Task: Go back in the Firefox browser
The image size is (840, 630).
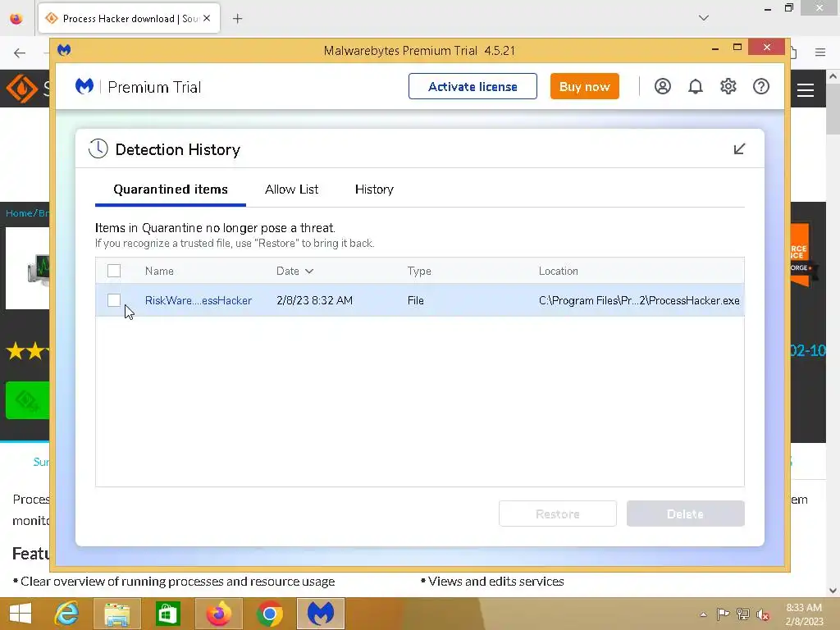Action: [20, 52]
